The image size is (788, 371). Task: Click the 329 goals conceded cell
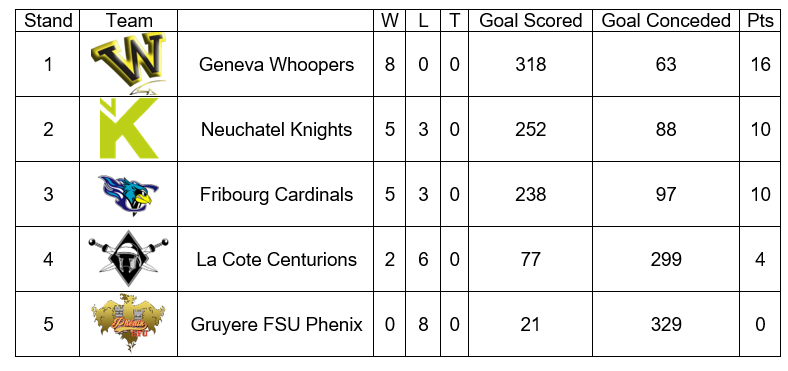tap(666, 324)
